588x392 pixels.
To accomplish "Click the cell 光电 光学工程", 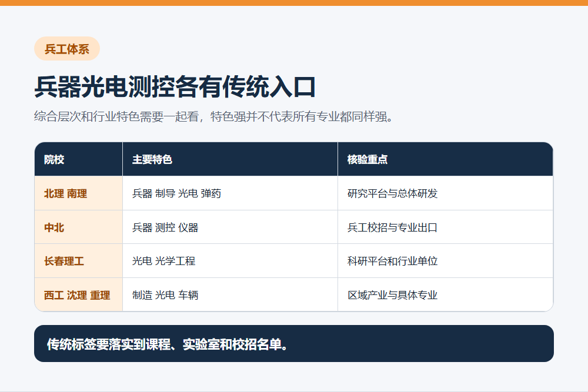I will [230, 261].
